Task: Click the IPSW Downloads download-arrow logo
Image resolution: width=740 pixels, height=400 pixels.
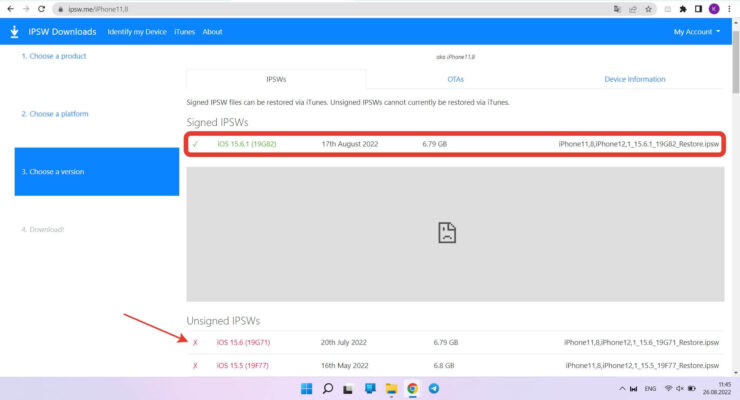Action: click(x=15, y=31)
